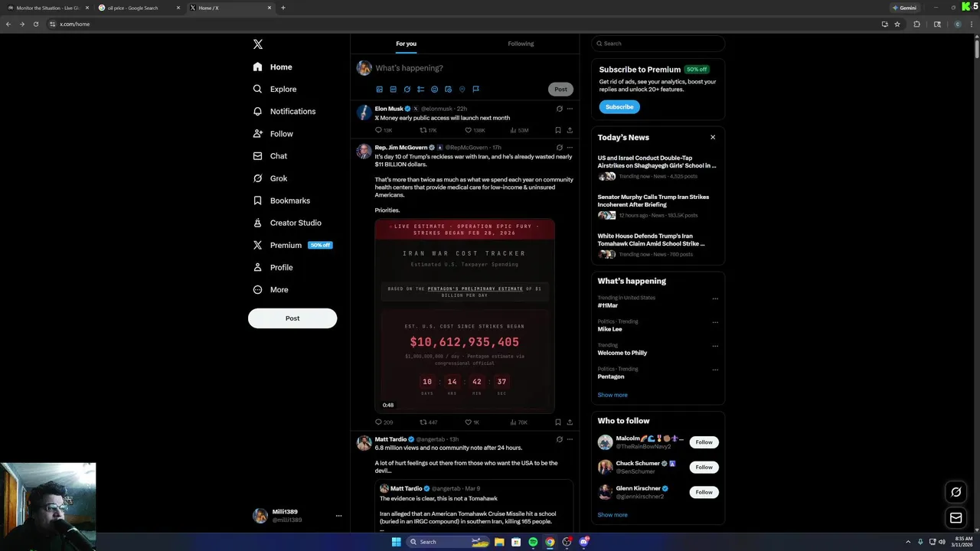Go to Home in the sidebar

[273, 67]
